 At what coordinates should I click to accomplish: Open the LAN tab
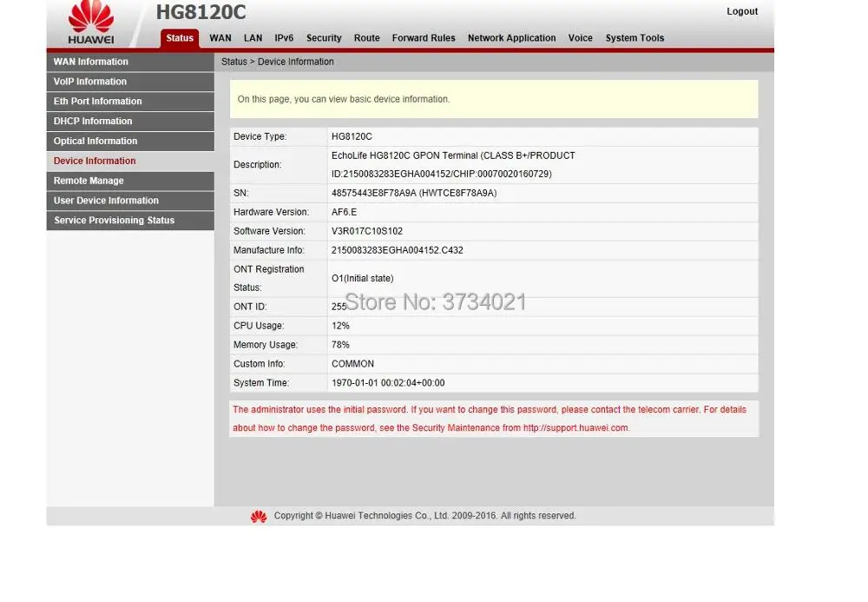point(253,38)
